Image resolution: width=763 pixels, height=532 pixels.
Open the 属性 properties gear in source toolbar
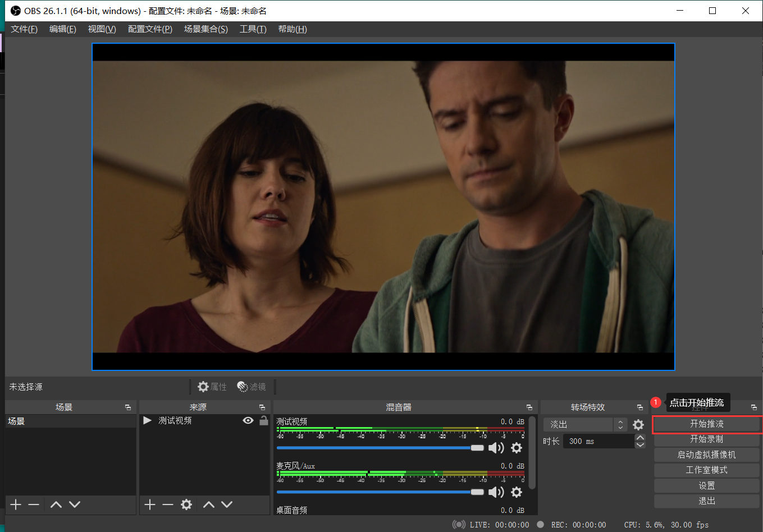click(x=212, y=387)
